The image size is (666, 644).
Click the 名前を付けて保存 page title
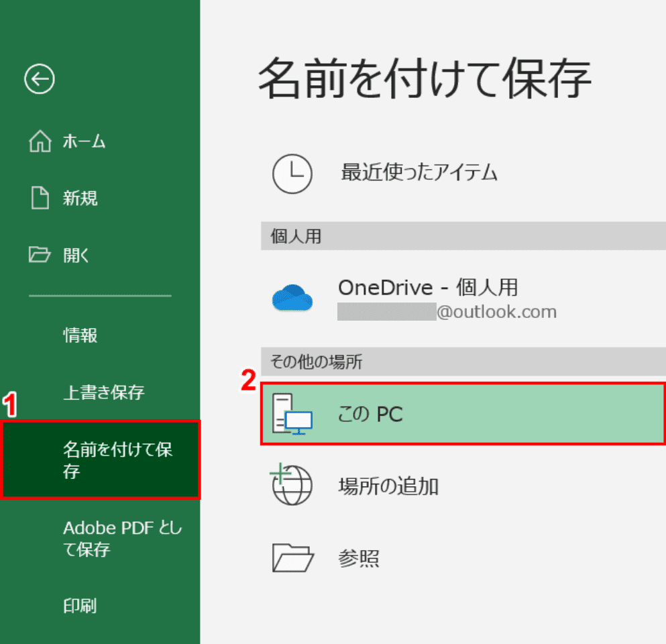(425, 79)
